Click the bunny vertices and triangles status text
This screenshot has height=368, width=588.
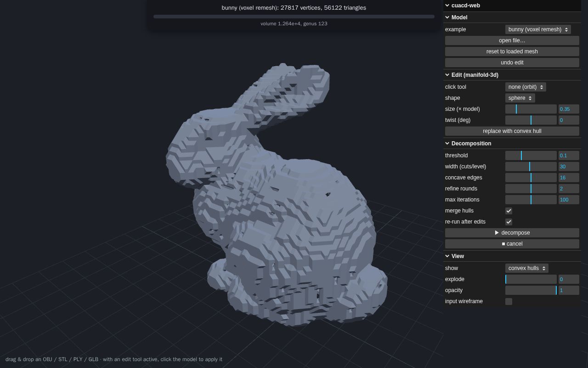point(294,8)
